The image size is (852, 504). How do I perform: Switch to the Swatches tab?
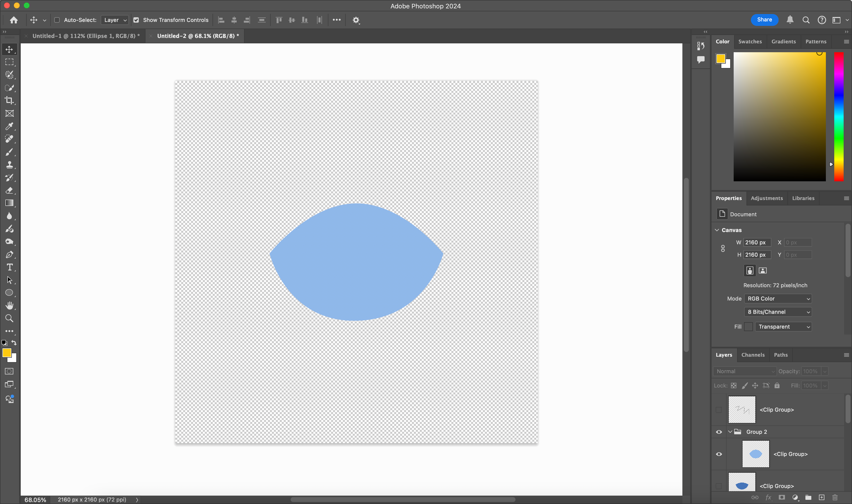[750, 41]
